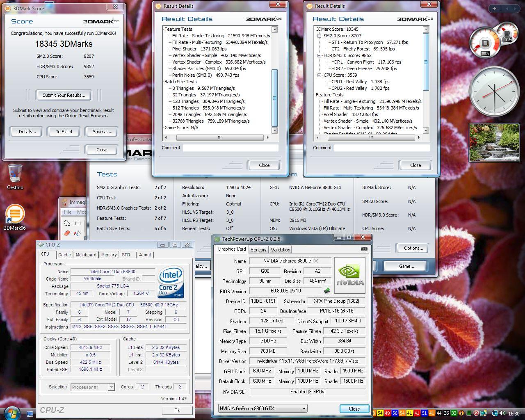Collapse the SM2.0 Score tree node

[x=320, y=36]
